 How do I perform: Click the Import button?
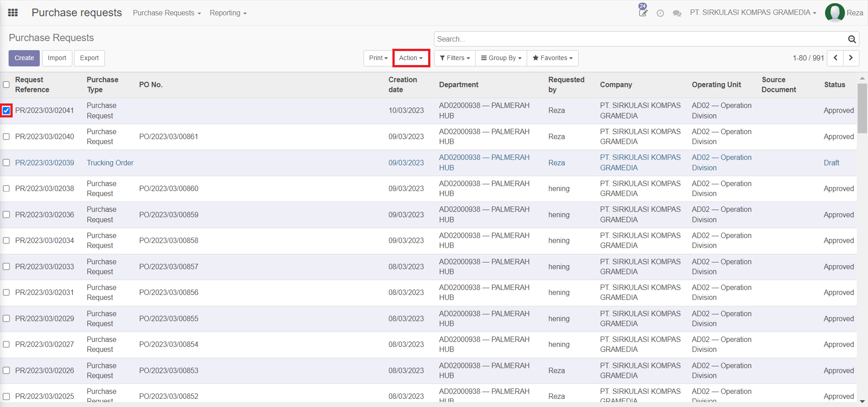pyautogui.click(x=57, y=58)
